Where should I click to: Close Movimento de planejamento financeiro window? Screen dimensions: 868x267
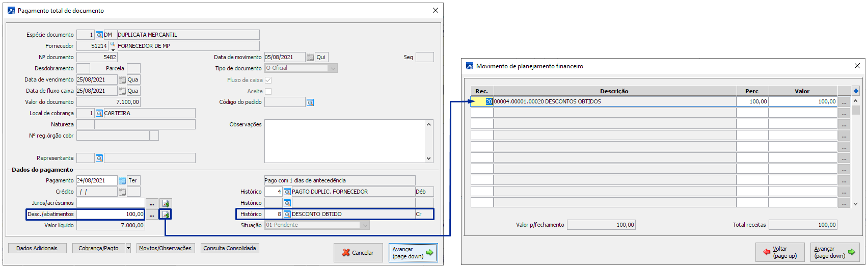click(857, 66)
